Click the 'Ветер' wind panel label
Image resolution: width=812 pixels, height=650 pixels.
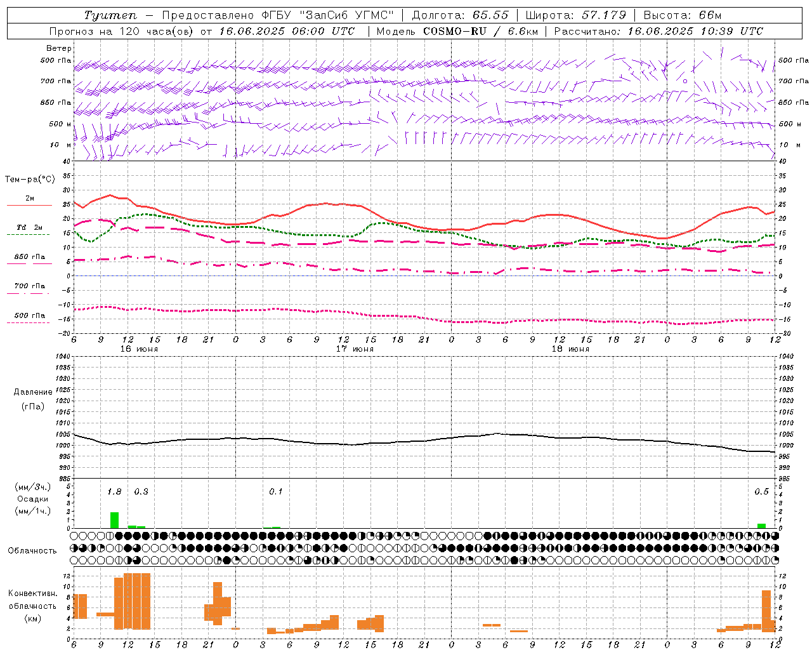pos(59,48)
